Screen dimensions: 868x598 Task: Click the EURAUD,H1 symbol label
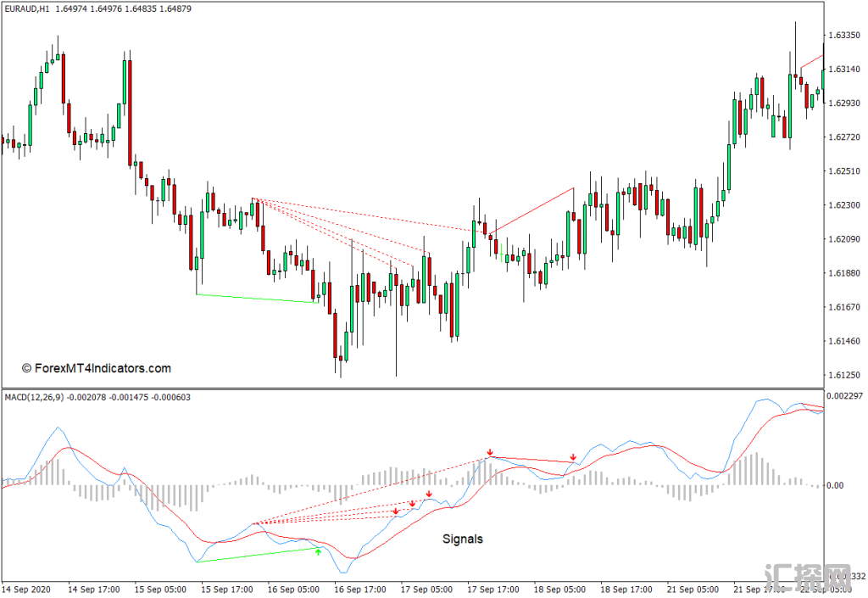pos(27,8)
